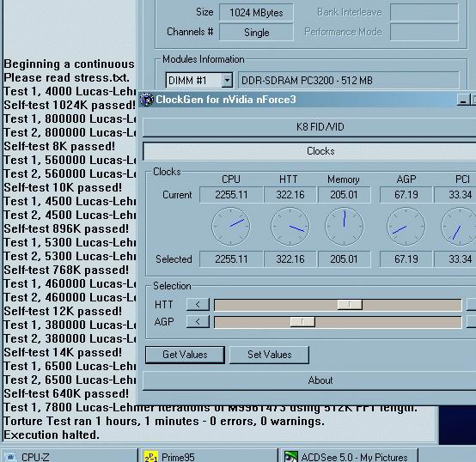Screen dimensions: 476x462
Task: Click the 'Beginning a continuous' log line
Action: 69,64
